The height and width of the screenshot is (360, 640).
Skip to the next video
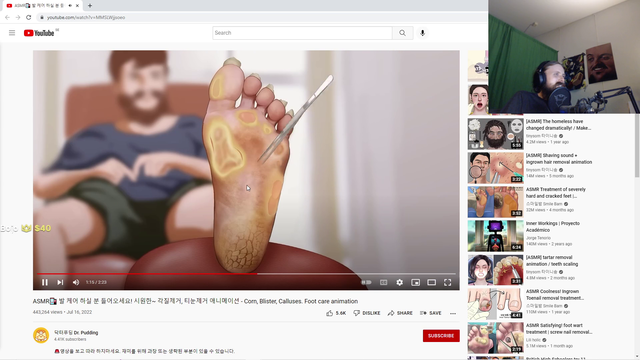[60, 282]
